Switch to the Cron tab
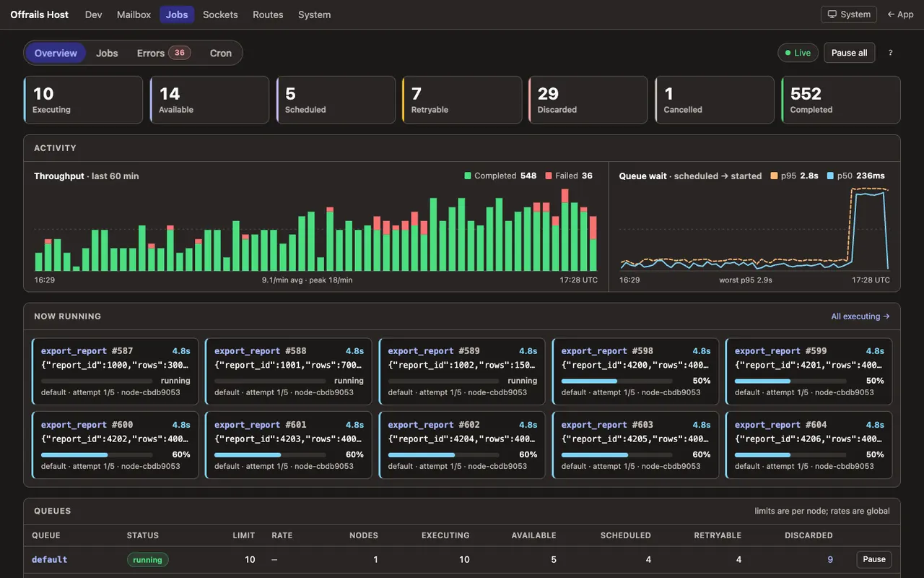Screen dimensions: 924x578 tap(221, 53)
